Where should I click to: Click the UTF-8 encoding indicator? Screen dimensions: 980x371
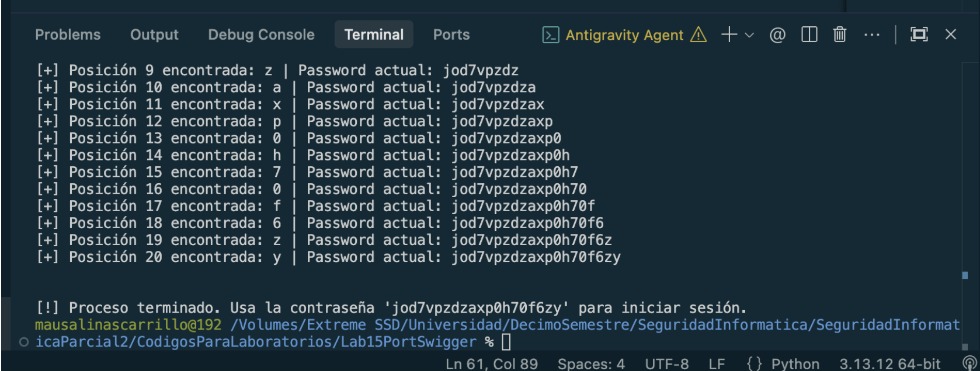(667, 364)
